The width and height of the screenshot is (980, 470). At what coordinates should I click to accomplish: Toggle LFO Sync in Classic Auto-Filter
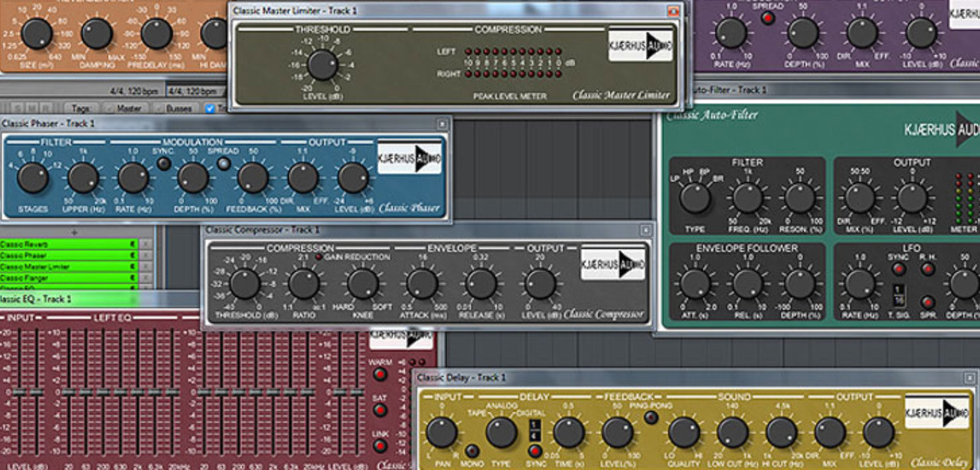tap(899, 269)
